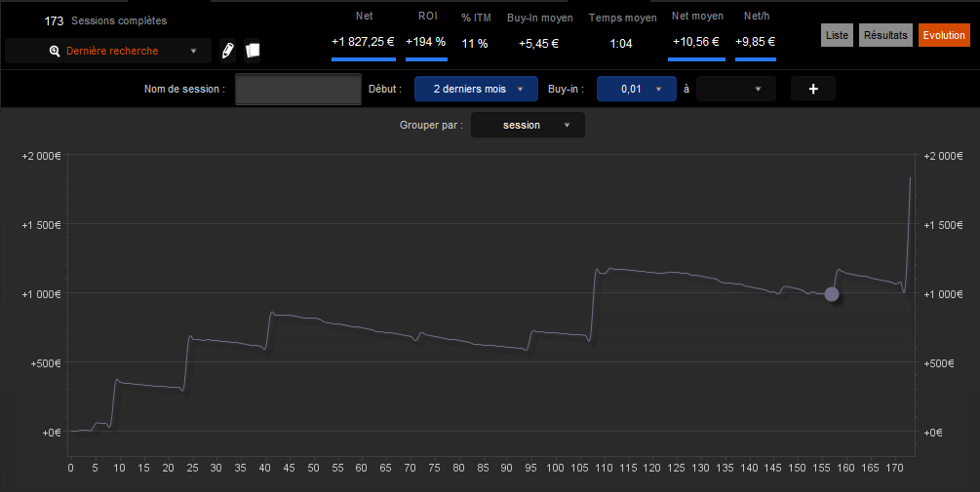
Task: Click the +2 000€ left axis label
Action: (x=42, y=156)
